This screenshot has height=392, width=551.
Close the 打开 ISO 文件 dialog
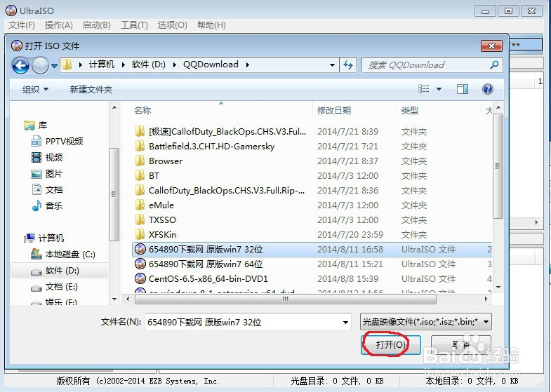(x=491, y=46)
